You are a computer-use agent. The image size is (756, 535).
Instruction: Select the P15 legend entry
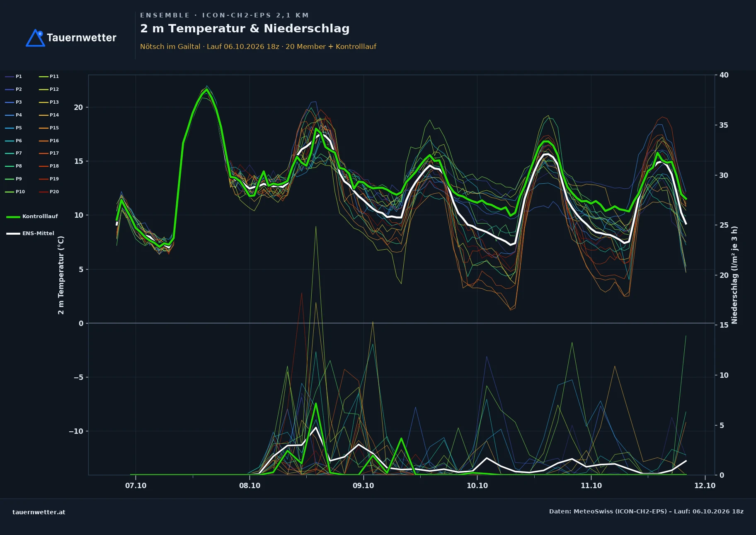coord(49,128)
